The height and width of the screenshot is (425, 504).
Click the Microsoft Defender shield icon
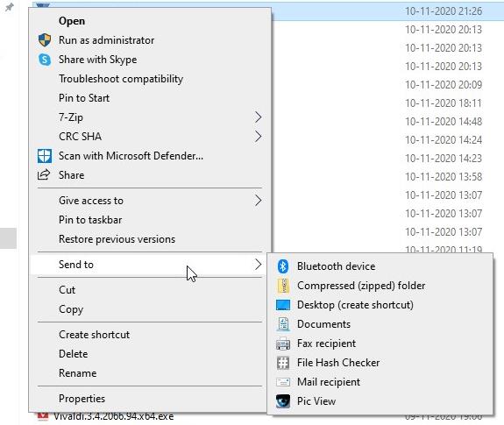[45, 156]
